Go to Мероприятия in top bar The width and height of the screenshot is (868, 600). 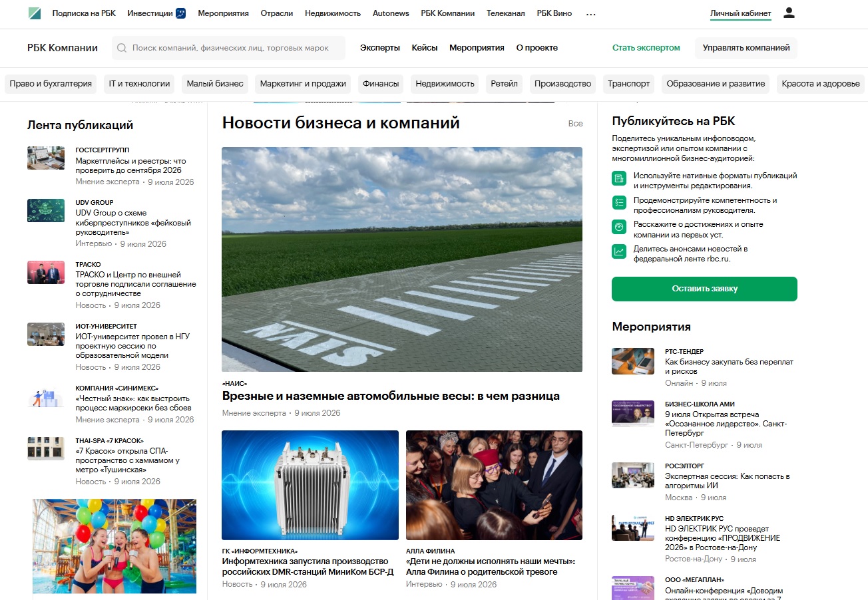223,13
